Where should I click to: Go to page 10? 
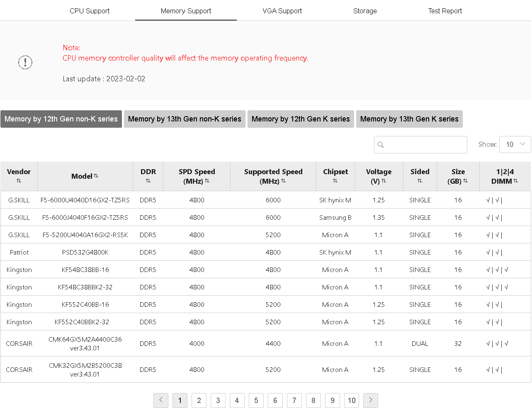click(x=352, y=401)
